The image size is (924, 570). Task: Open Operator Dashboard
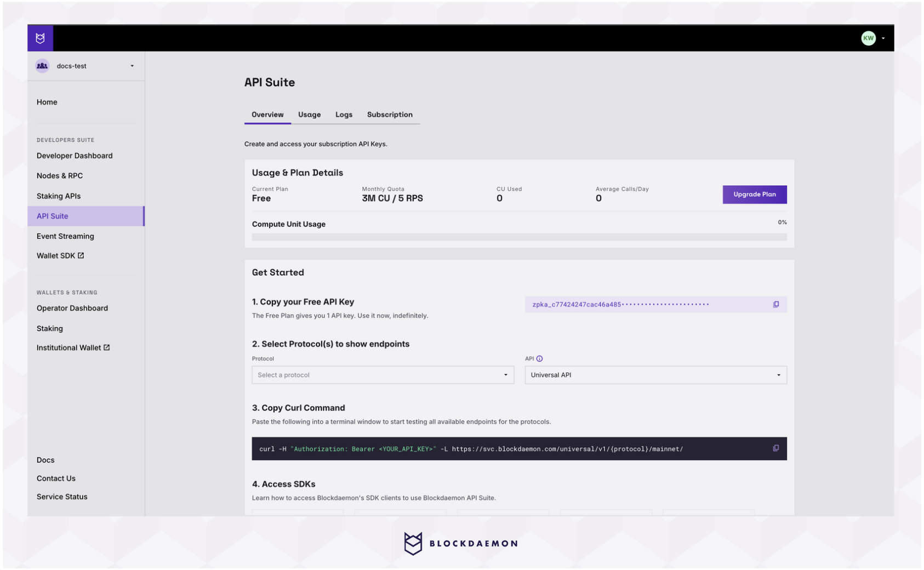pos(72,308)
